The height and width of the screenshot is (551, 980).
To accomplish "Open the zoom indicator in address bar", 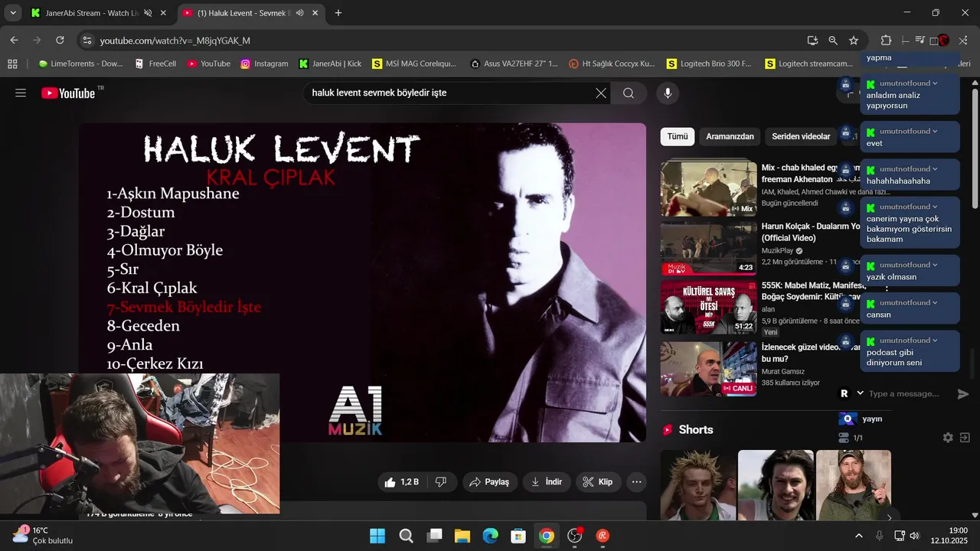I will tap(833, 40).
